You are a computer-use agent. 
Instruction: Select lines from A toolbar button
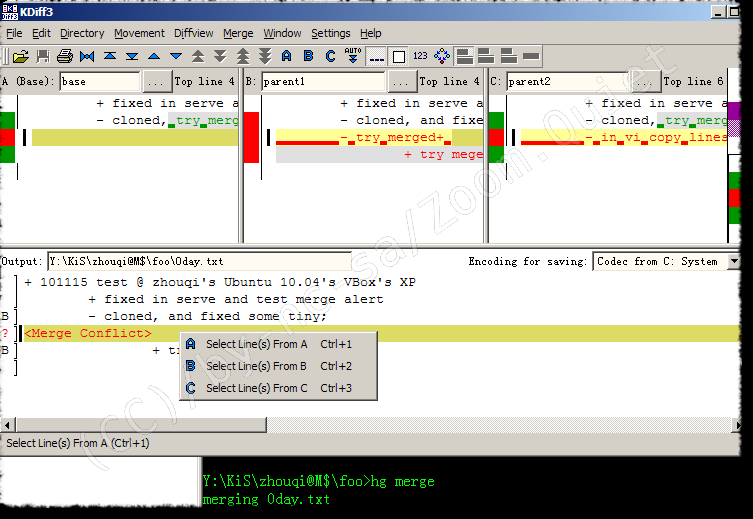click(286, 56)
